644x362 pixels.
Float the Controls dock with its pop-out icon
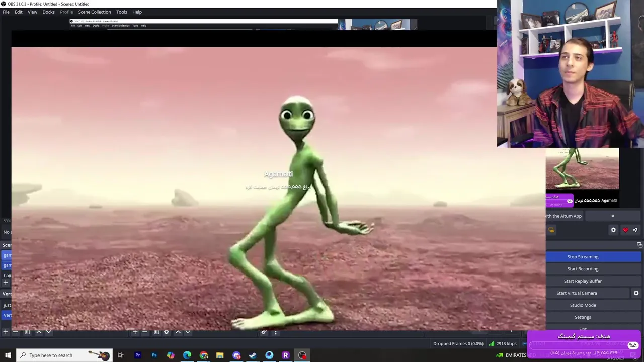(639, 245)
